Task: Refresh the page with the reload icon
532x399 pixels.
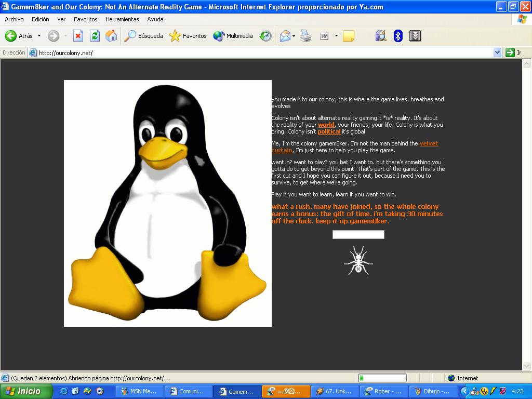Action: (x=95, y=36)
